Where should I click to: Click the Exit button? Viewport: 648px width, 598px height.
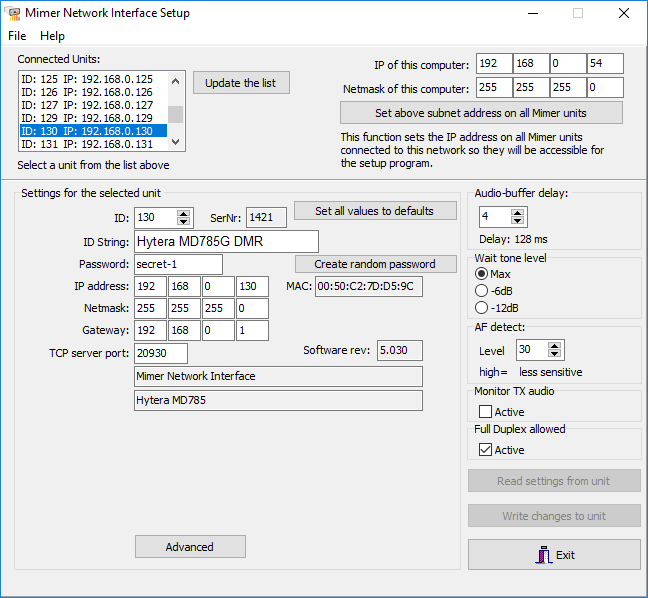554,555
